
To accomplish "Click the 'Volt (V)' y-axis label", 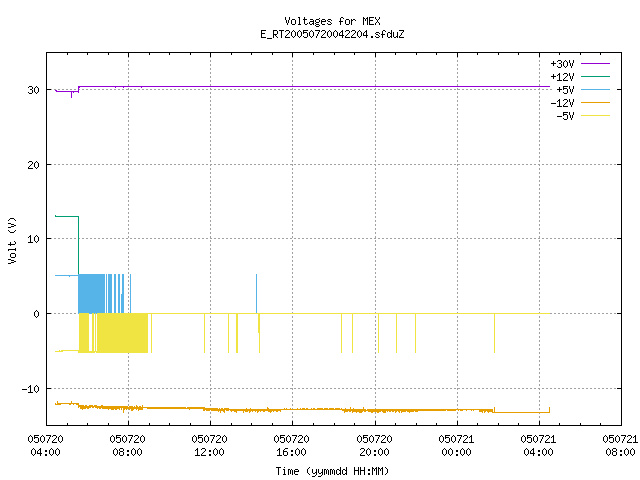I will [x=12, y=240].
